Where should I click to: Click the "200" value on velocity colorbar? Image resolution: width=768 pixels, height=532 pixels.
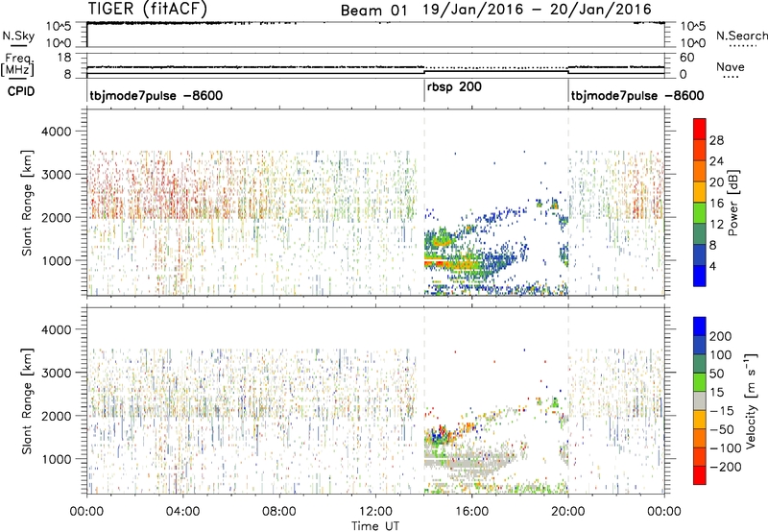tap(721, 336)
